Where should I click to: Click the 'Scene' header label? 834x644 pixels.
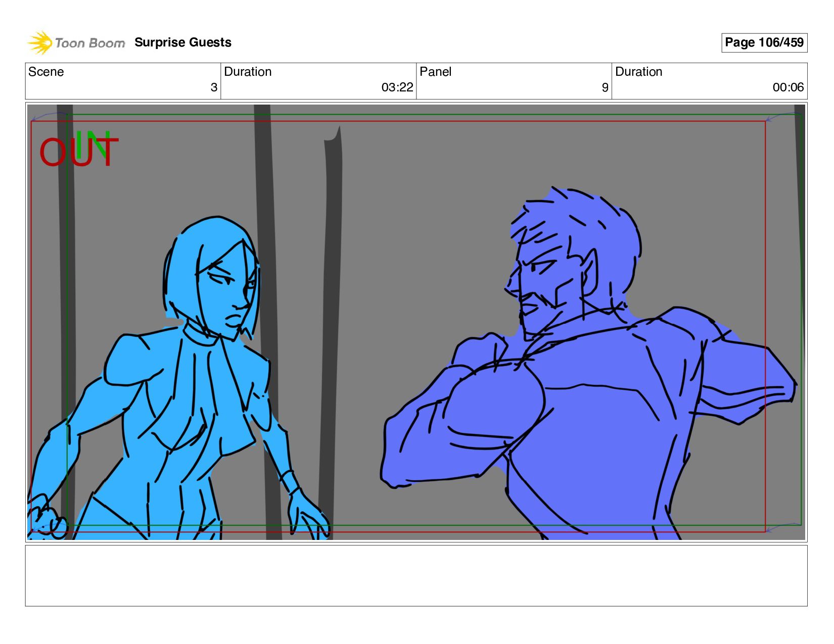(x=46, y=72)
